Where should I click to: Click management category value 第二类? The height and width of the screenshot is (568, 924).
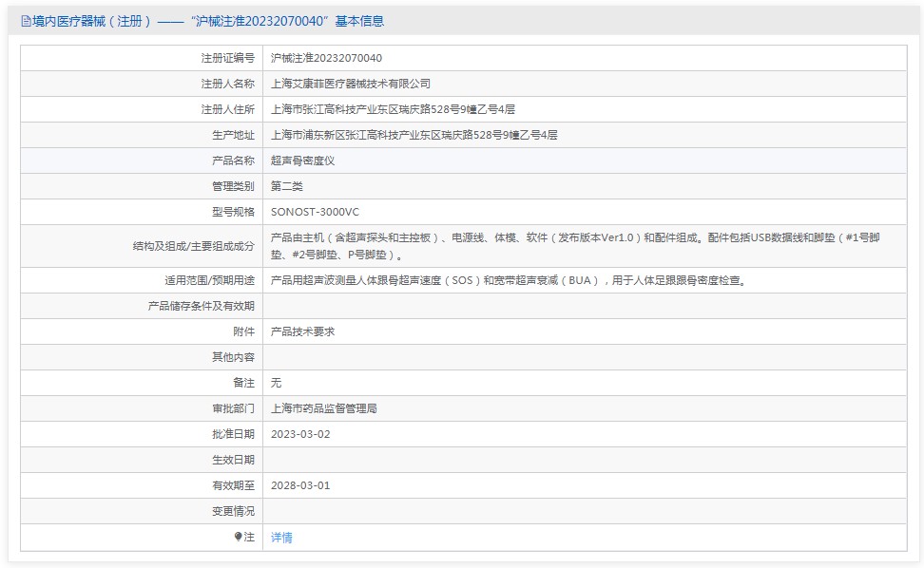(x=287, y=186)
